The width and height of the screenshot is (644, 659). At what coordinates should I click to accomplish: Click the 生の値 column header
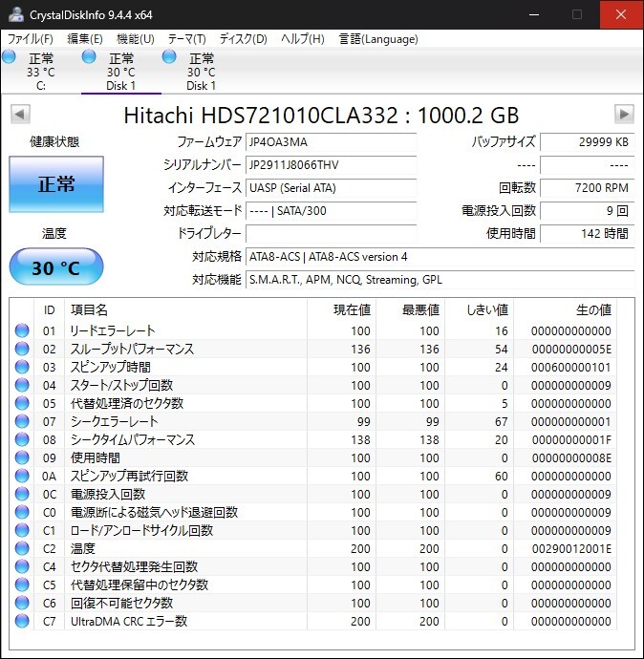[x=565, y=310]
